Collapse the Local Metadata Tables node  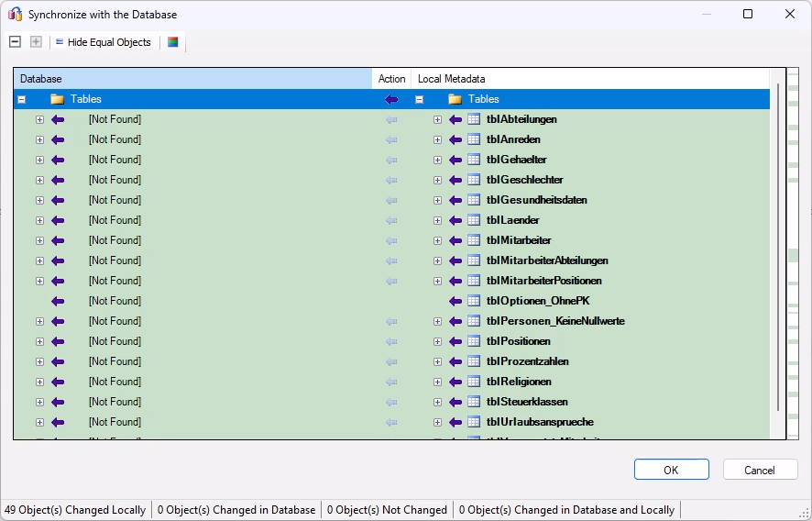point(419,99)
